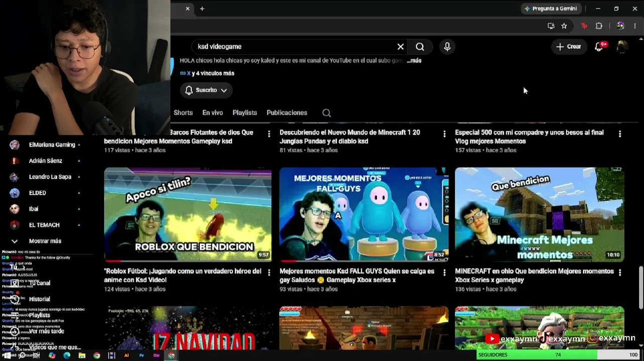
Task: Switch to the En vivo tab
Action: point(213,113)
